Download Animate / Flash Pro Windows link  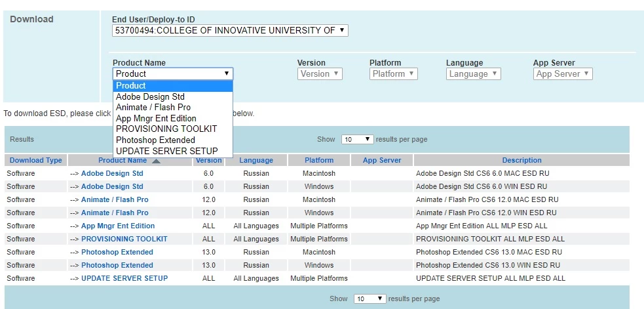pos(115,213)
